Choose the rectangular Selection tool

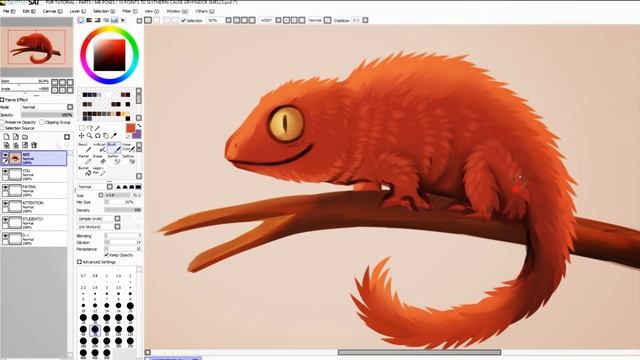click(x=82, y=128)
